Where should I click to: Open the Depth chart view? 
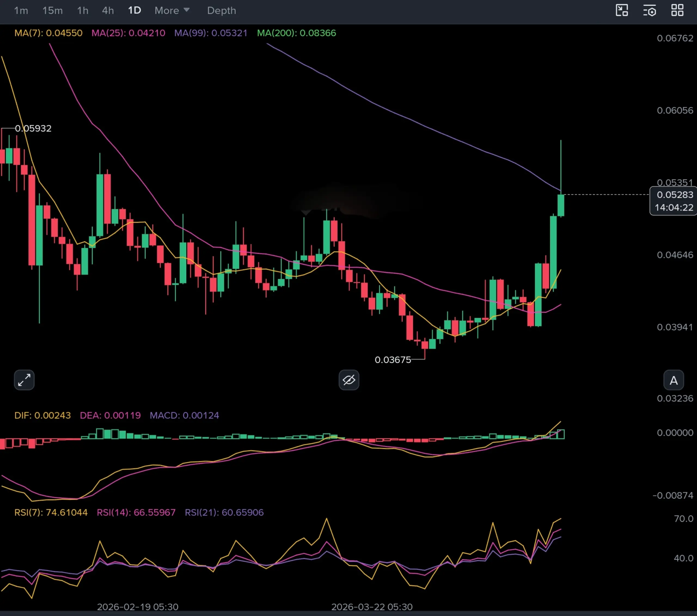(221, 11)
